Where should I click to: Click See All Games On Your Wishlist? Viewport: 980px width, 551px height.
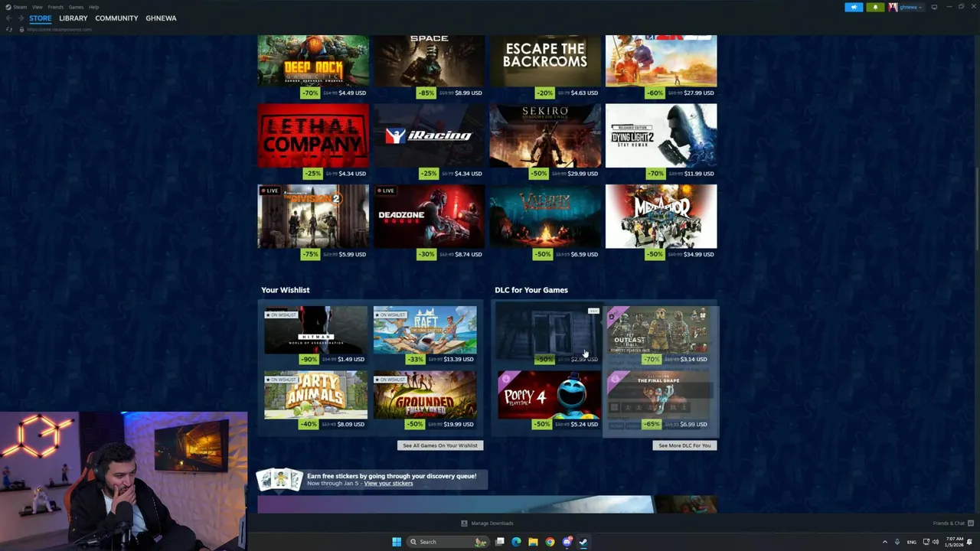pyautogui.click(x=440, y=445)
